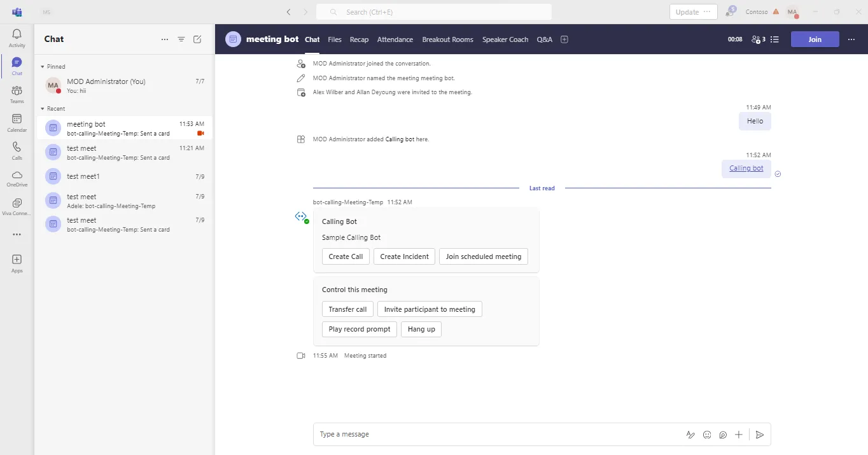Click bot-calling-Meeting-Temp bot avatar

pyautogui.click(x=302, y=217)
